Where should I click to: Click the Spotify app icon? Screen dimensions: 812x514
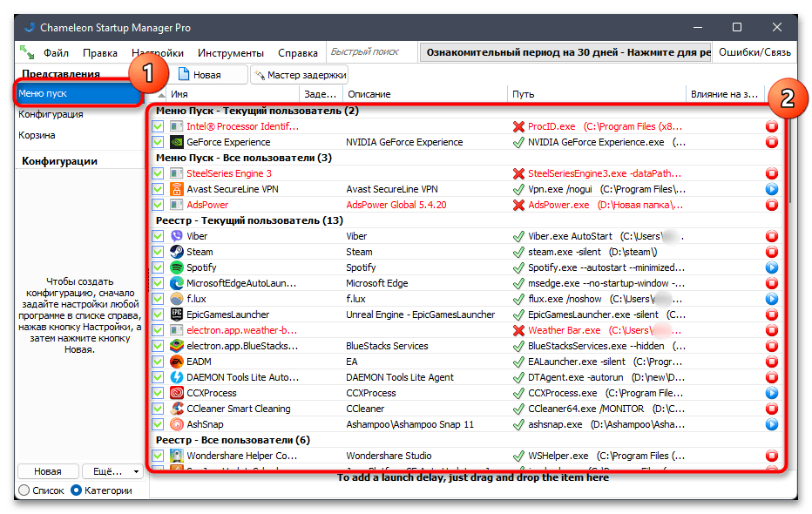pos(177,267)
